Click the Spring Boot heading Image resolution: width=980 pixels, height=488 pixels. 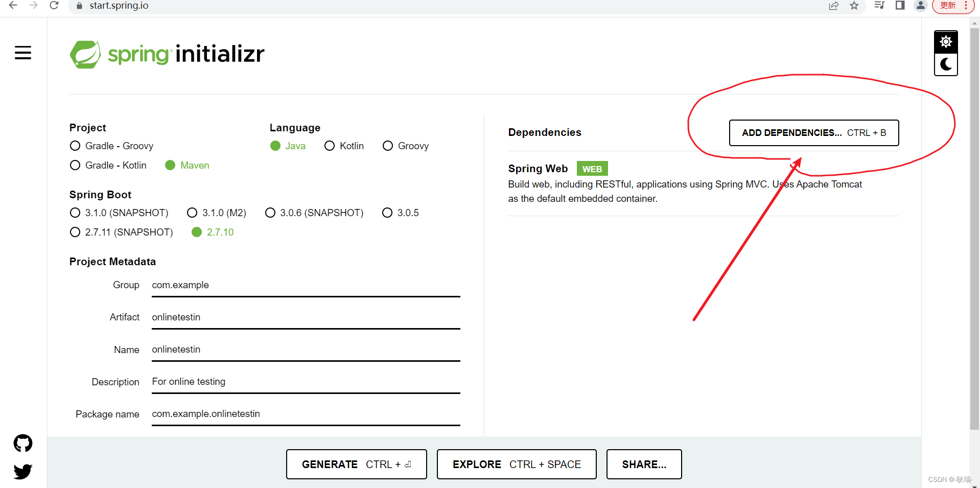pos(100,195)
